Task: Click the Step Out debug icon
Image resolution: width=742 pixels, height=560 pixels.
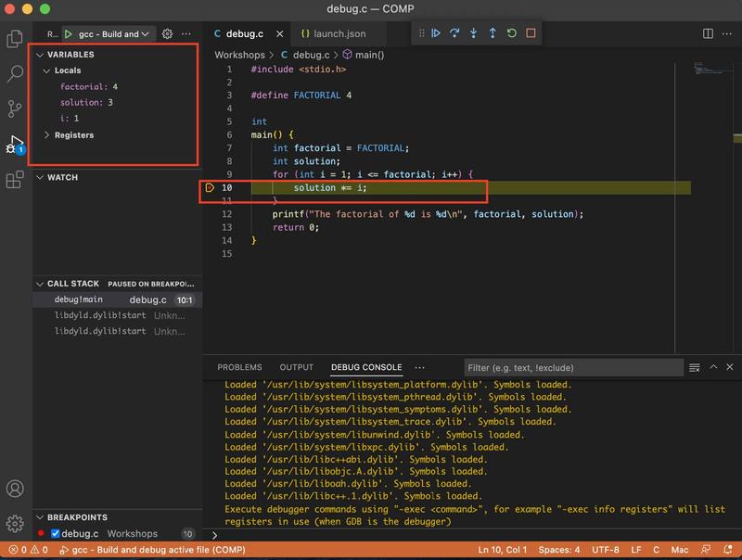Action: click(x=493, y=33)
